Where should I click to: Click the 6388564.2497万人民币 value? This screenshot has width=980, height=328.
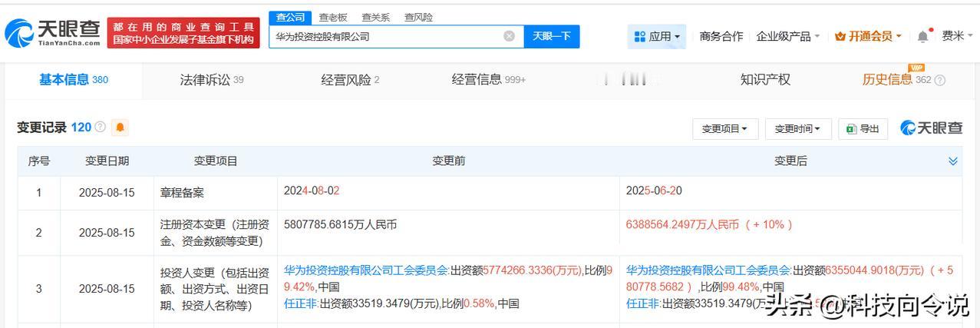point(682,225)
